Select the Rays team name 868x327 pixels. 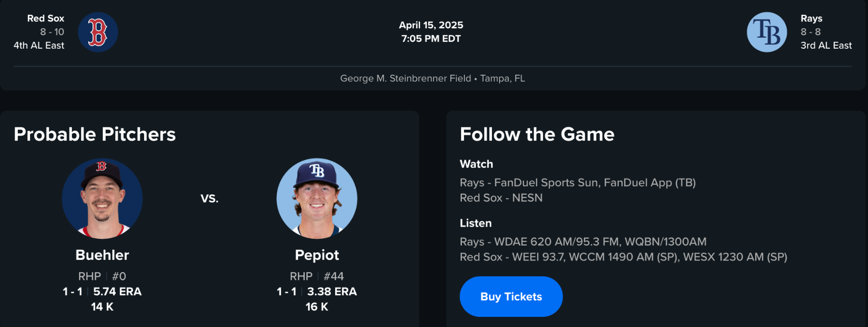click(x=811, y=18)
